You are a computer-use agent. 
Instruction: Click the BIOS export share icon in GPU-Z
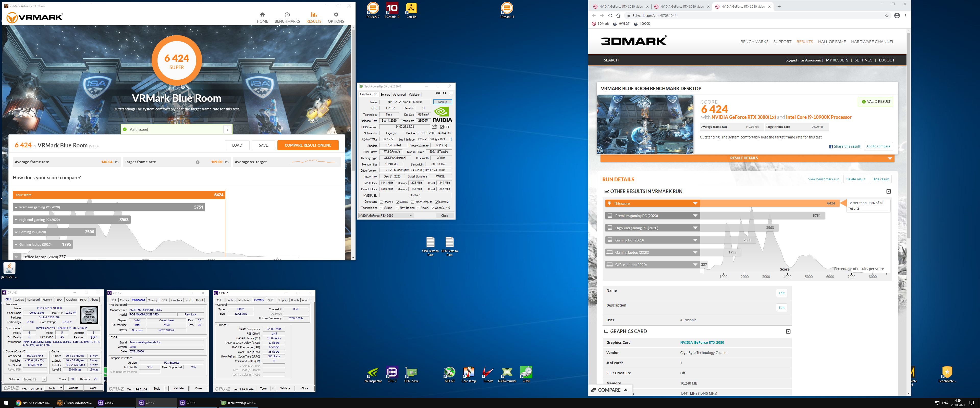click(434, 127)
